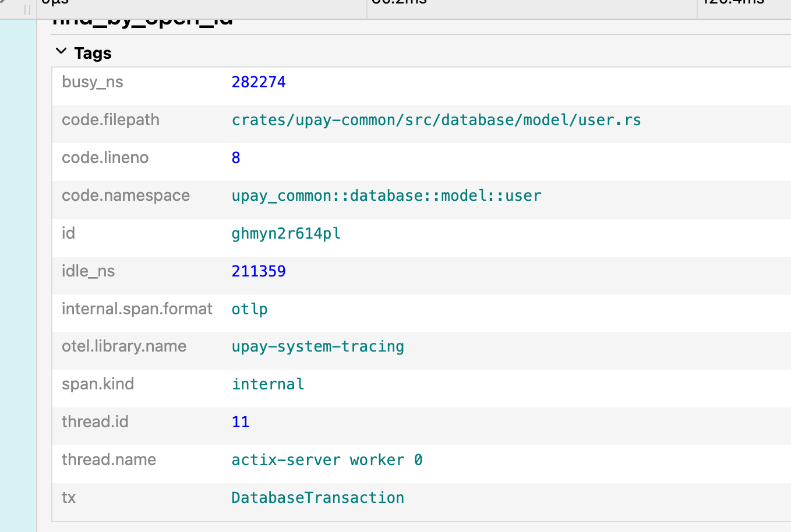Viewport: 791px width, 532px height.
Task: Click the Tags section header label
Action: (x=93, y=54)
